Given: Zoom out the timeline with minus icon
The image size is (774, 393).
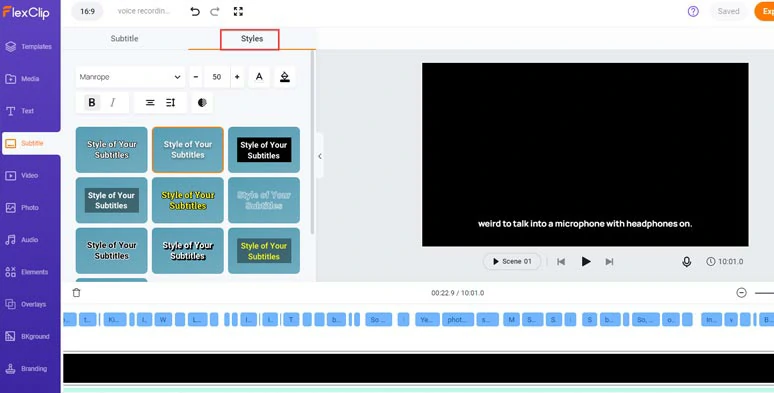Looking at the screenshot, I should 741,293.
